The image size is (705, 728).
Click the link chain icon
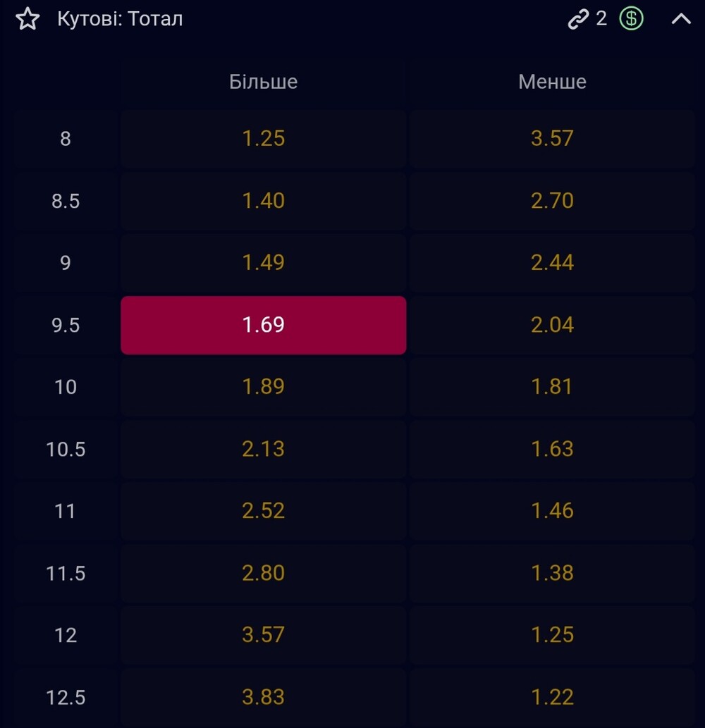(578, 19)
